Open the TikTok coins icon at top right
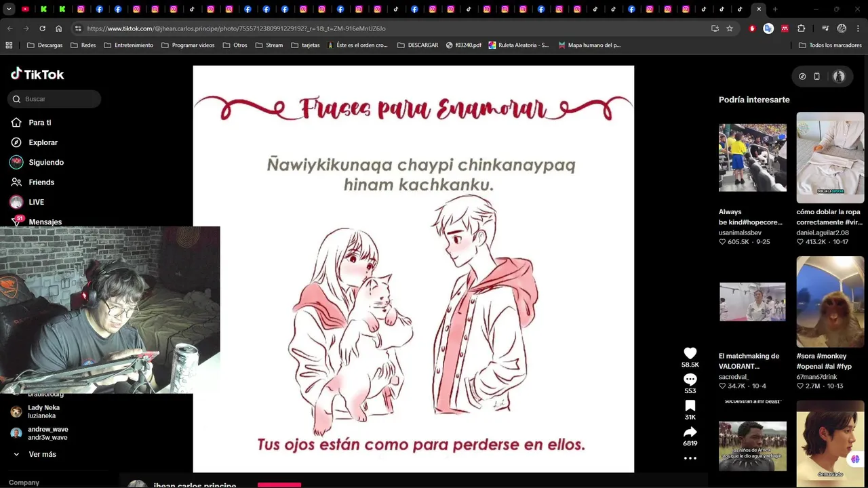Screen dimensions: 868x488 (802, 77)
